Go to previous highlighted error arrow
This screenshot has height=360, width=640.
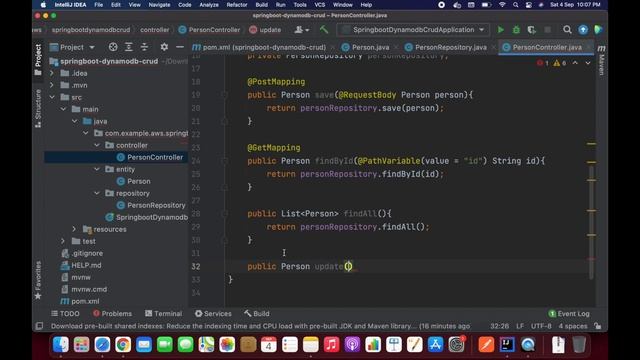coord(575,63)
